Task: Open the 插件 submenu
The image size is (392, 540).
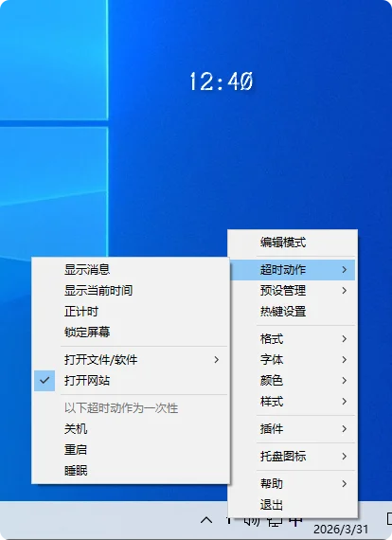Action: click(x=293, y=429)
